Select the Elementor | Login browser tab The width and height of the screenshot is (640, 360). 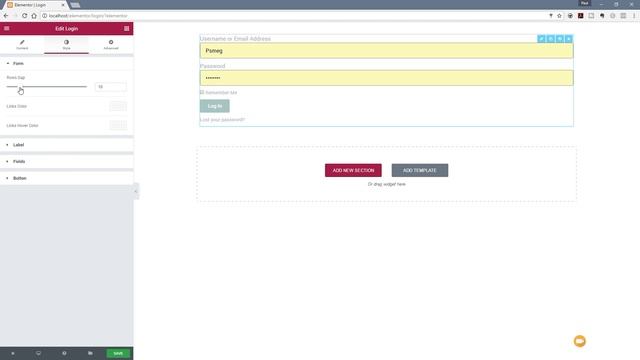[34, 5]
